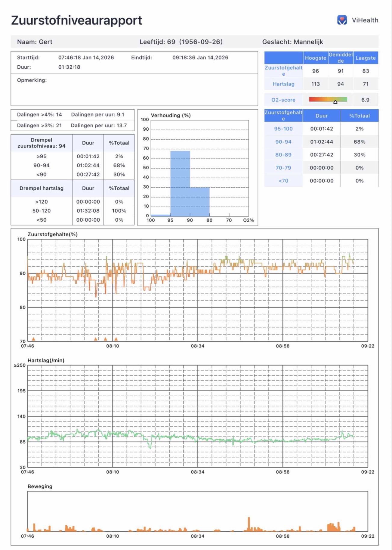This screenshot has width=392, height=550.
Task: Select the orange drop marker right of 08:10
Action: click(x=116, y=339)
